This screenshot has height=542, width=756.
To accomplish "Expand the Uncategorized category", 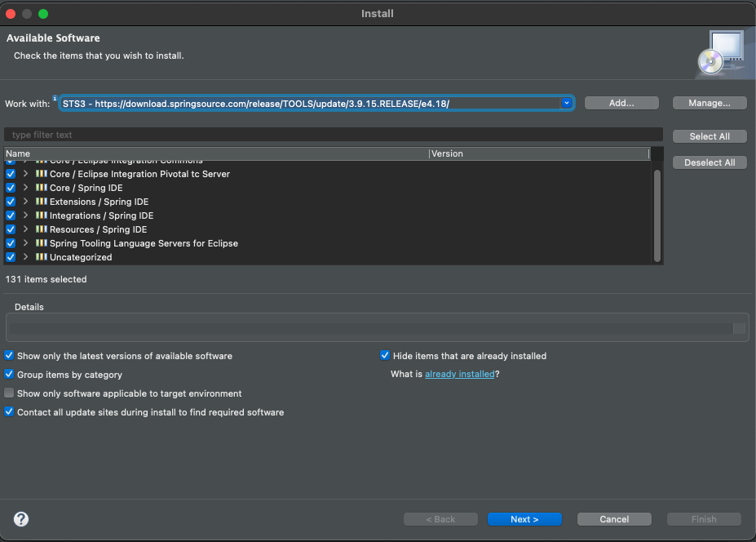I will 25,257.
